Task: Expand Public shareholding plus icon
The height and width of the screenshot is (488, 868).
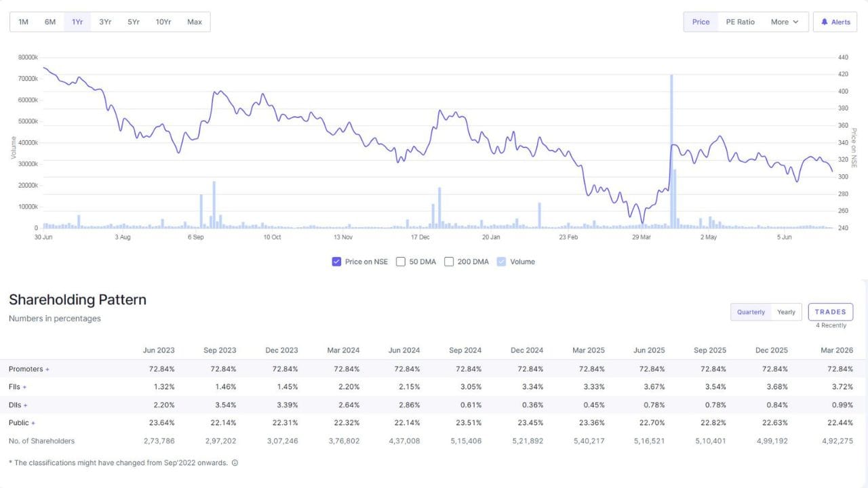Action: coord(33,423)
